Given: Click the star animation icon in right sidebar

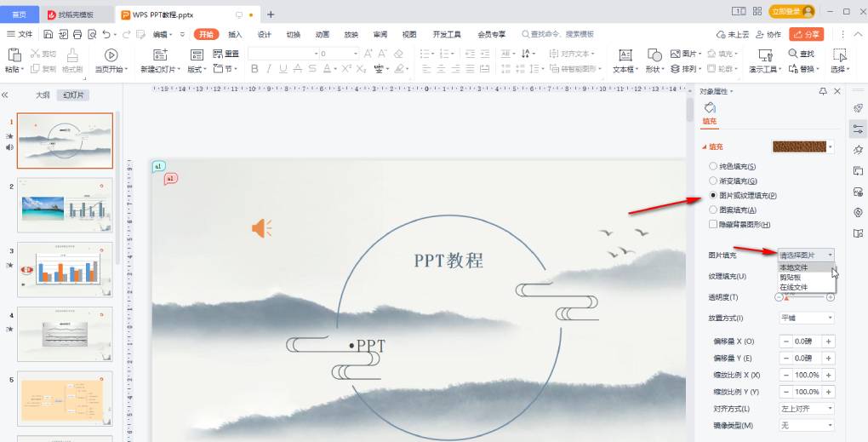Looking at the screenshot, I should [x=858, y=150].
